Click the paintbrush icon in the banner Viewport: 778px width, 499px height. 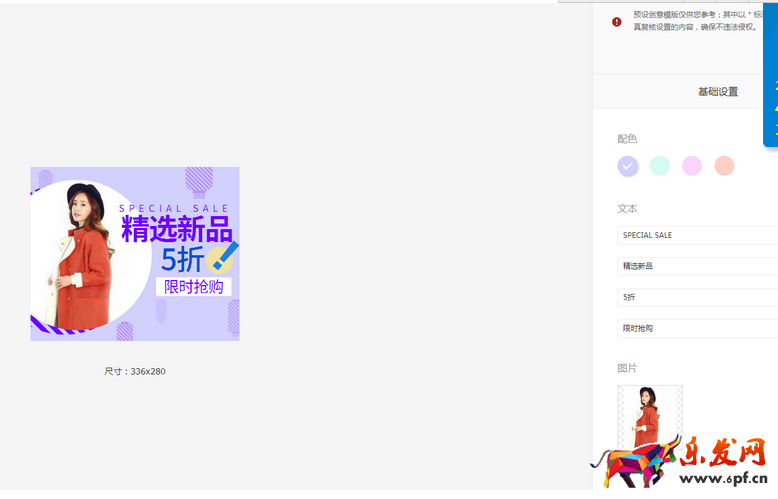click(223, 257)
